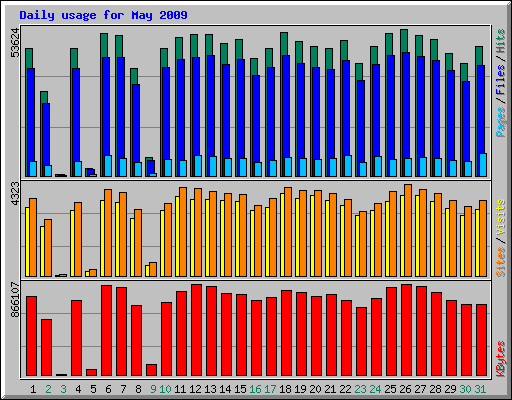Click day 24 weekend label

pyautogui.click(x=375, y=389)
